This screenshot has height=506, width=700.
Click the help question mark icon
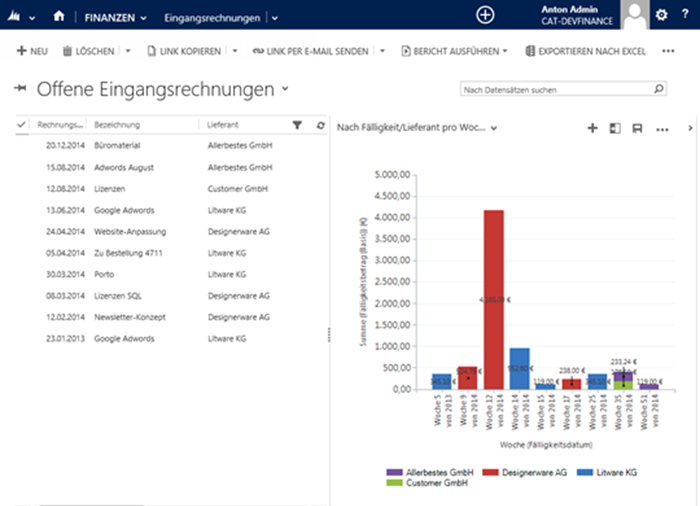(684, 15)
